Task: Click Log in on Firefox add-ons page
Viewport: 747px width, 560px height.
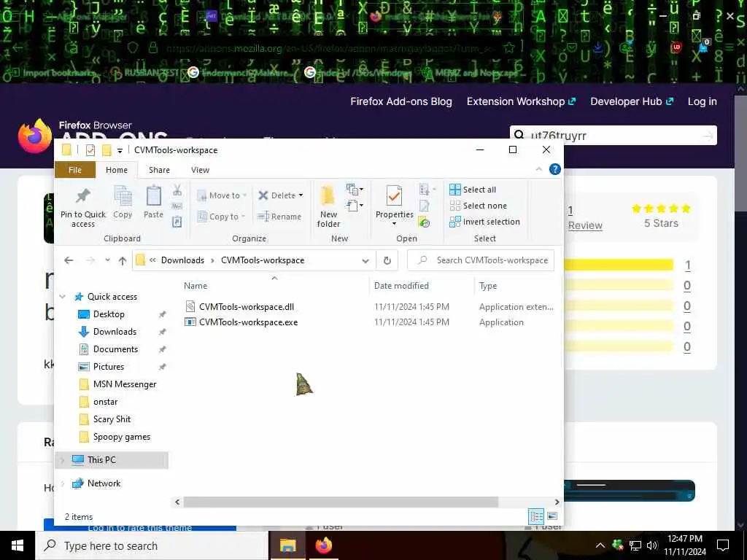Action: tap(703, 101)
